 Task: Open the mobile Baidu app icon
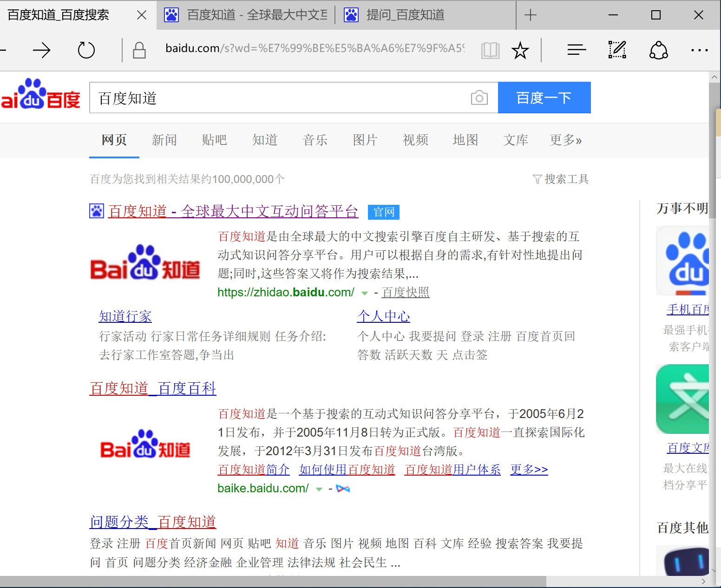tap(682, 261)
